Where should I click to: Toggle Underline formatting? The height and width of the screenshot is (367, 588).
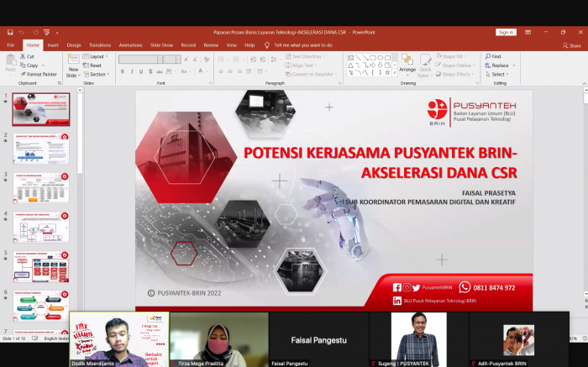[x=141, y=71]
